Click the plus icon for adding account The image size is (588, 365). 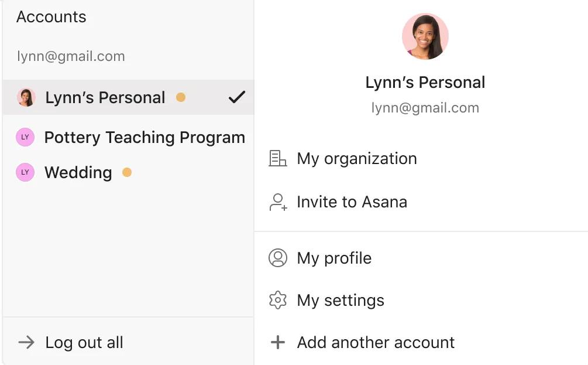[278, 343]
